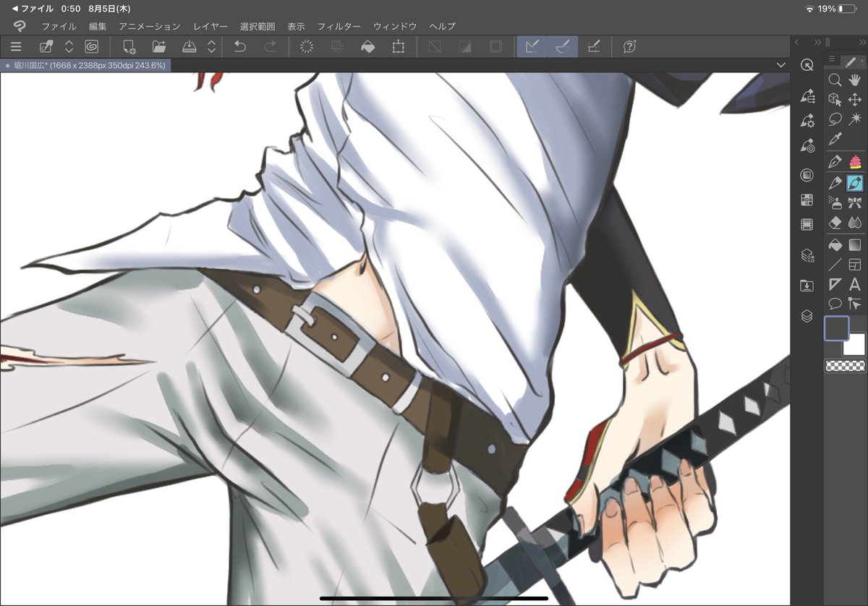Select the Pen nib tool

835,161
